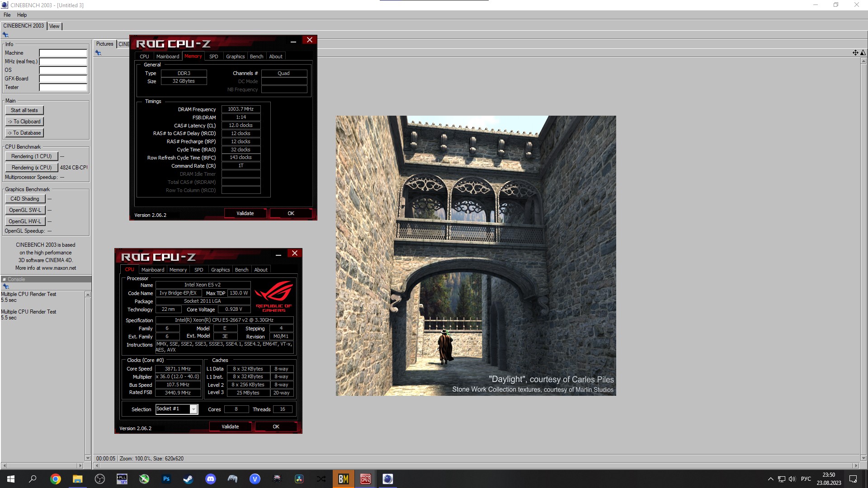Screen dimensions: 868x488
Task: Open the notification center
Action: [x=853, y=479]
